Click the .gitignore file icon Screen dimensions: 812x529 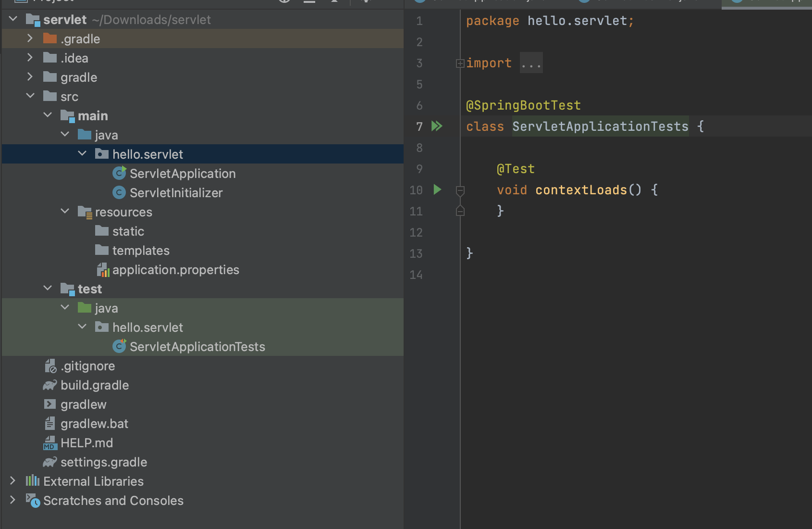click(50, 366)
